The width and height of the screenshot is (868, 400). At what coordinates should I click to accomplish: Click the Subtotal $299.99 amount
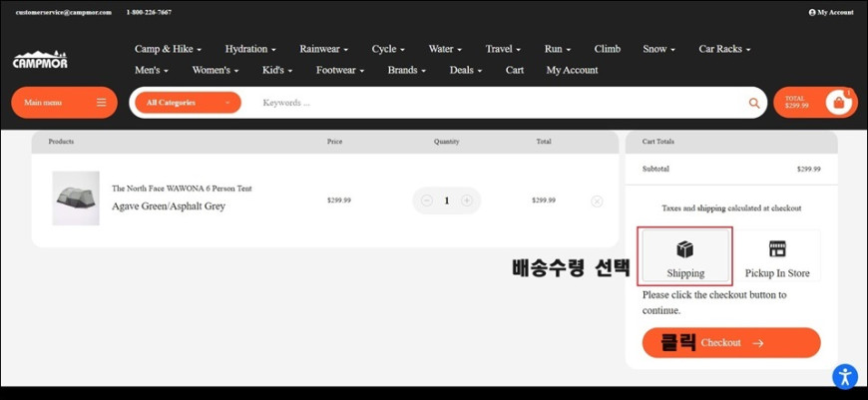coord(809,169)
